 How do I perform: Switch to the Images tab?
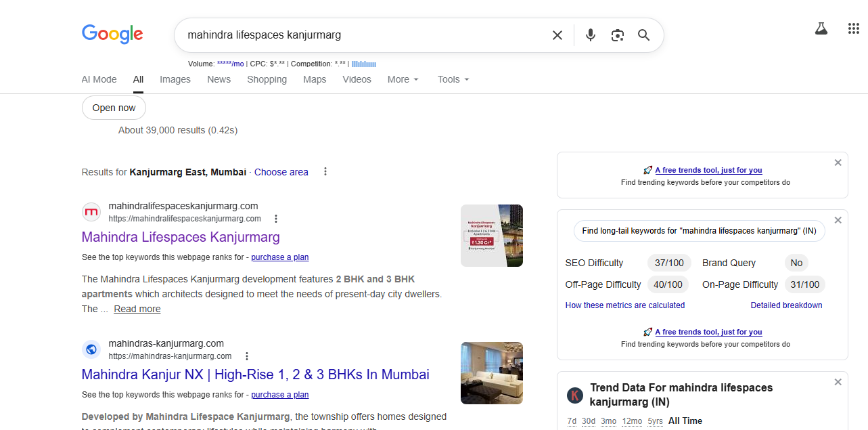[175, 79]
